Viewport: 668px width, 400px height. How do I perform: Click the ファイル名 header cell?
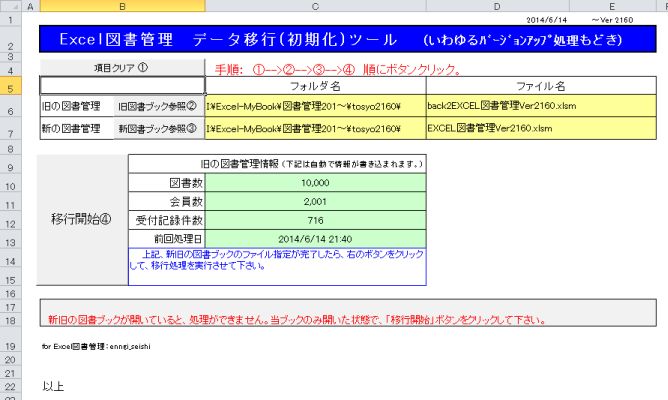pos(541,86)
